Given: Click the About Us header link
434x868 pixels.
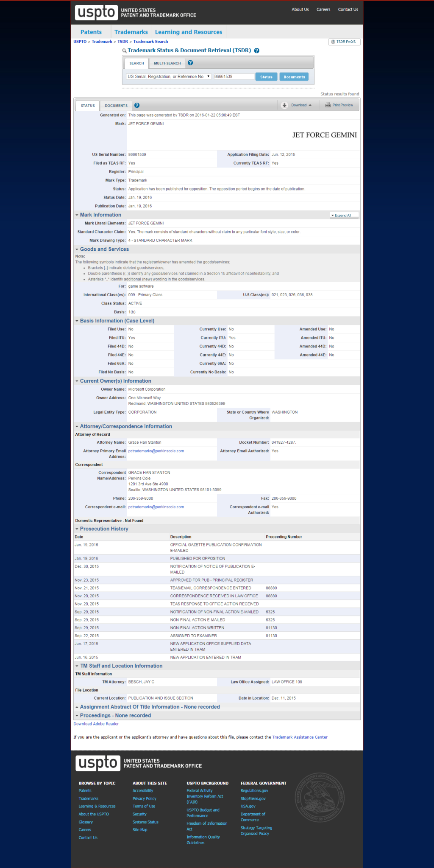Looking at the screenshot, I should click(300, 9).
